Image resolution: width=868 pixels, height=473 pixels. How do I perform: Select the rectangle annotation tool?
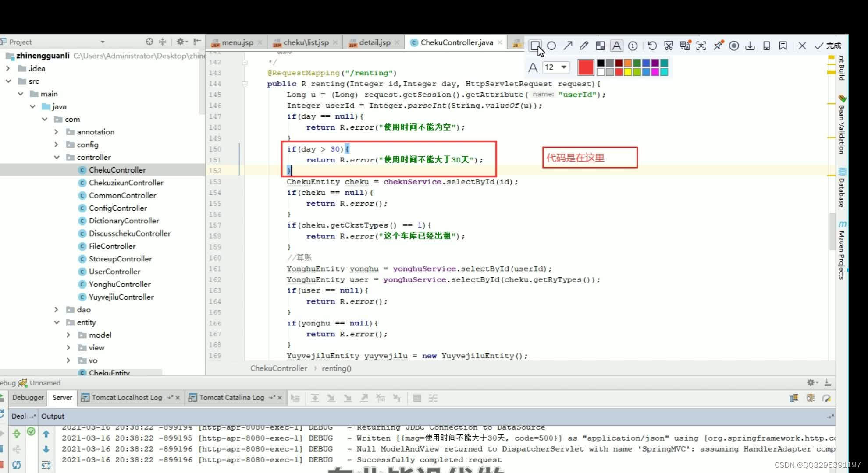point(535,46)
